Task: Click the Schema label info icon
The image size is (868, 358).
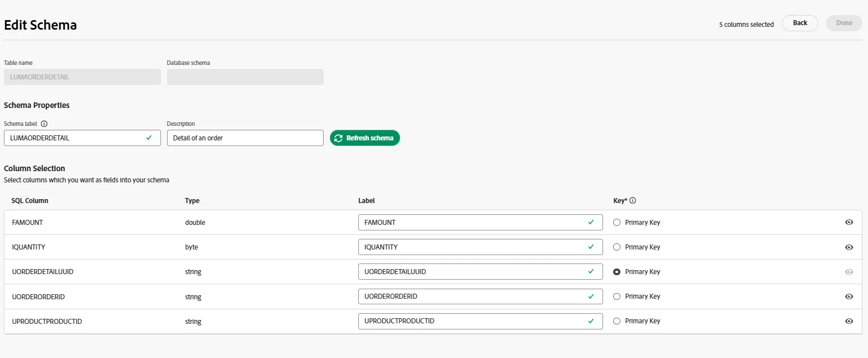Action: click(44, 124)
